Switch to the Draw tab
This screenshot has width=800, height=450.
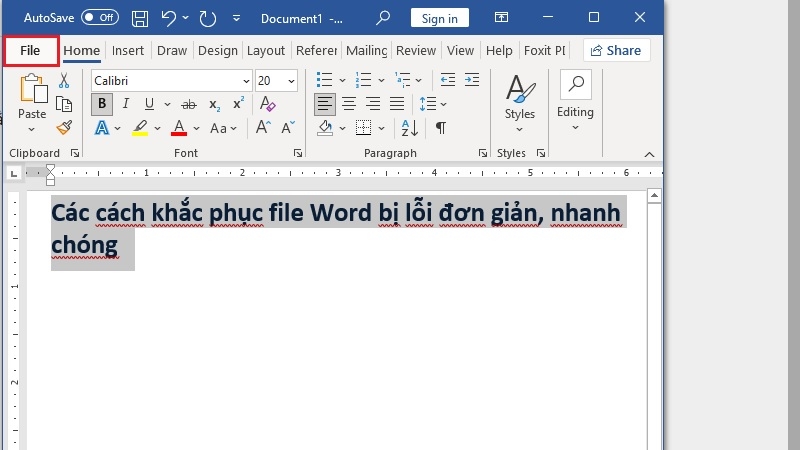click(x=172, y=51)
